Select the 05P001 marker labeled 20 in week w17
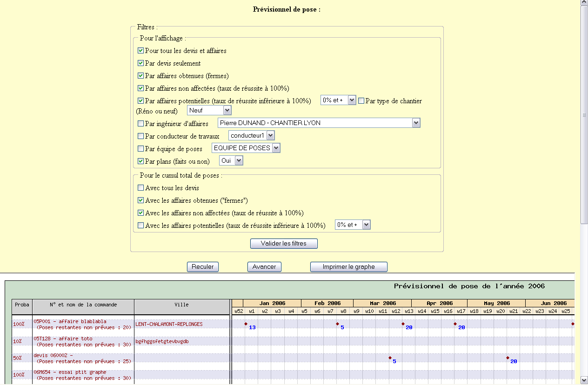Viewport: 588px width, 385px height. [x=455, y=324]
